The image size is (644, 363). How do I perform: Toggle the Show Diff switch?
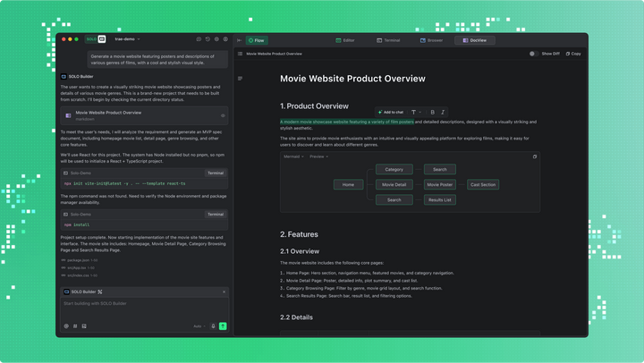[533, 54]
